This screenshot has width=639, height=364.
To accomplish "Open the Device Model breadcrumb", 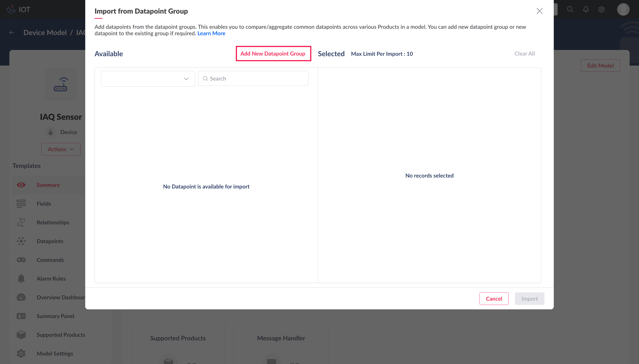I will [x=45, y=33].
